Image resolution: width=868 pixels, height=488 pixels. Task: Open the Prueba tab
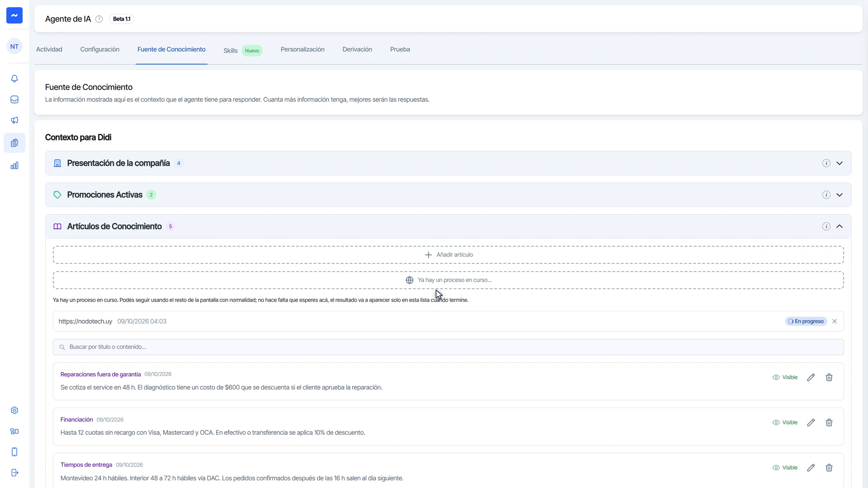400,49
